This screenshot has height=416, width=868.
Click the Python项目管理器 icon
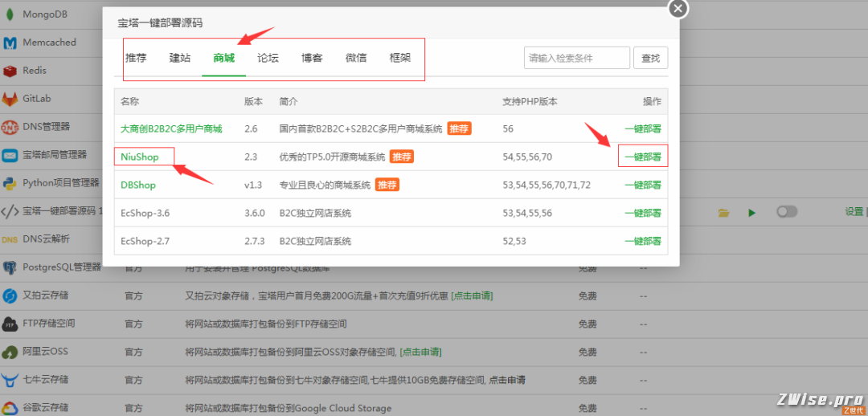coord(10,184)
